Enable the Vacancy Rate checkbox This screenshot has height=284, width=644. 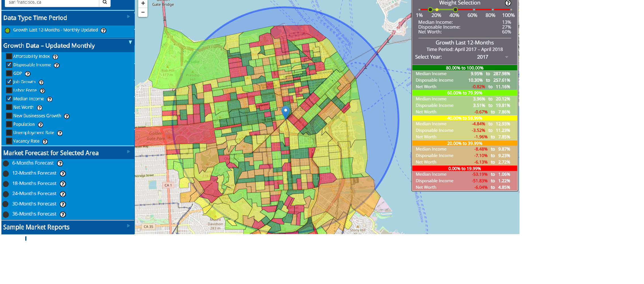(9, 141)
